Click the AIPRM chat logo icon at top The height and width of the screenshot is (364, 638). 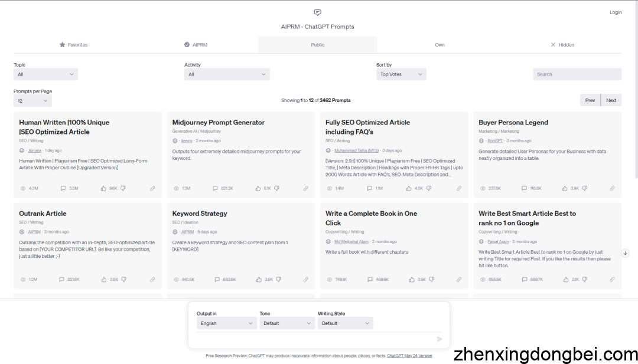click(318, 12)
